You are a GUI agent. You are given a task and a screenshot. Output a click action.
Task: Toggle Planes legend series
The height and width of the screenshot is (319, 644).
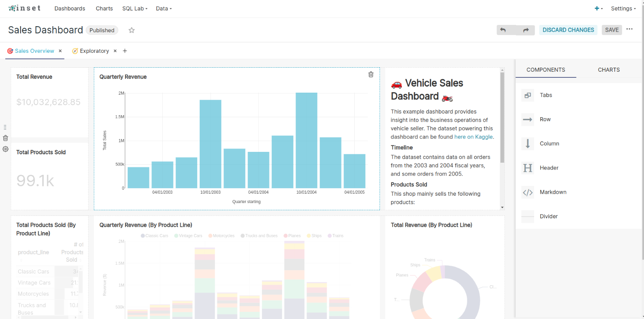(292, 236)
